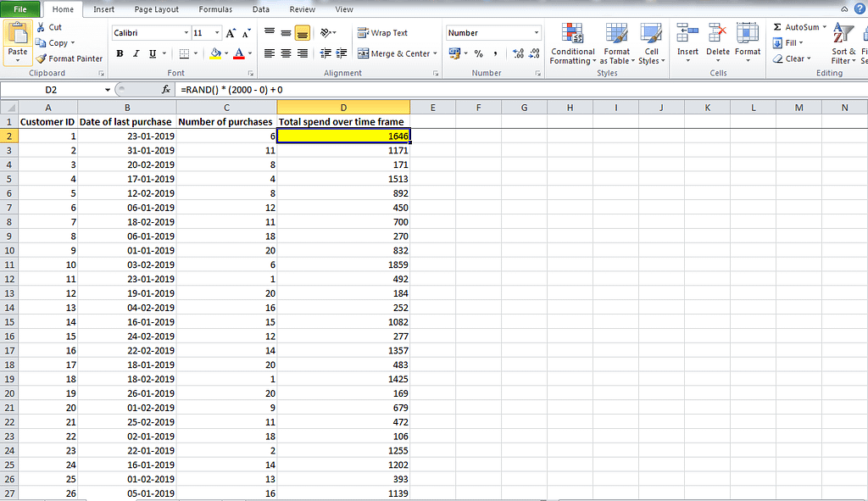868x501 pixels.
Task: Click the Increase Indent icon
Action: 342,53
